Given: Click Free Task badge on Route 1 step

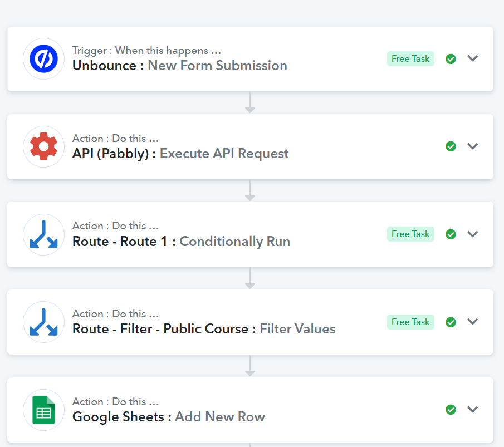Looking at the screenshot, I should pyautogui.click(x=410, y=234).
